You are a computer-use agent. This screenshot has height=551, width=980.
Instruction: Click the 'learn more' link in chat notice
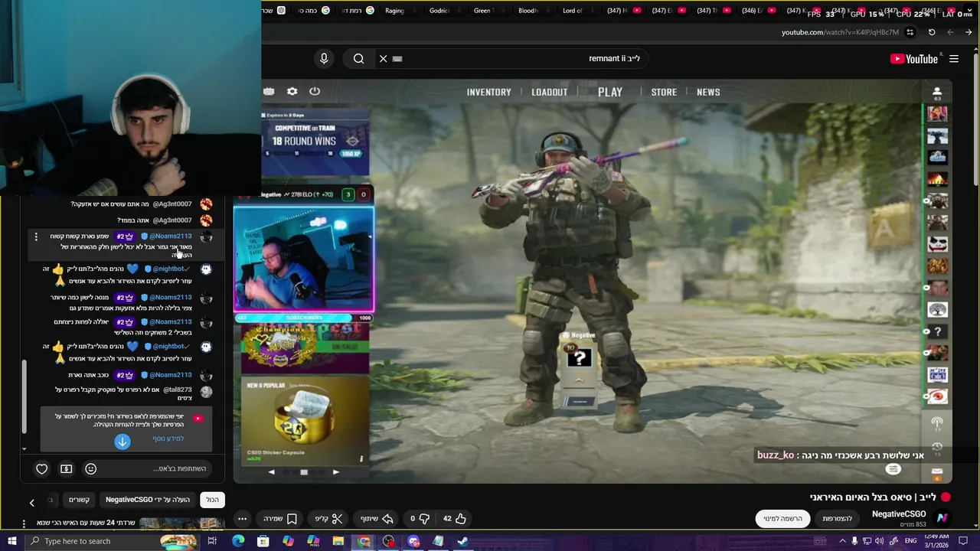coord(168,439)
